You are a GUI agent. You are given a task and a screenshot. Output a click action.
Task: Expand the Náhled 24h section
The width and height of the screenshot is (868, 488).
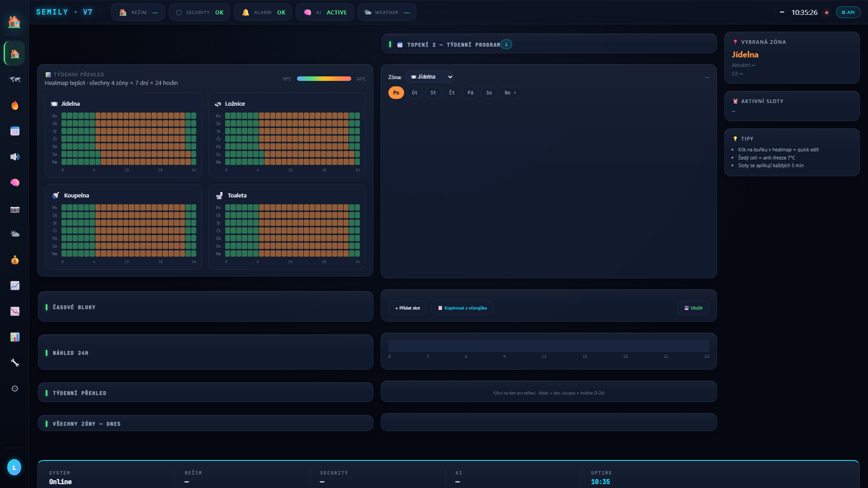coord(206,352)
